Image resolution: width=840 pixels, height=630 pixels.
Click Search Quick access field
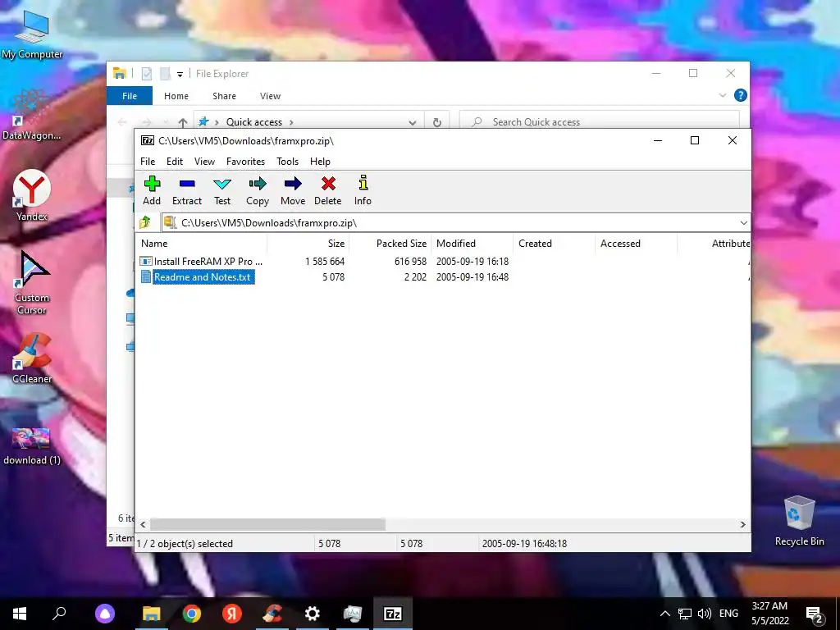tap(600, 121)
